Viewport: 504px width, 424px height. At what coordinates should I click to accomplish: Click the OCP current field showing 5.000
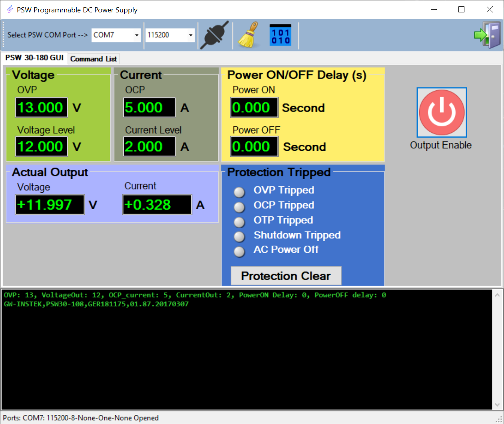point(149,108)
